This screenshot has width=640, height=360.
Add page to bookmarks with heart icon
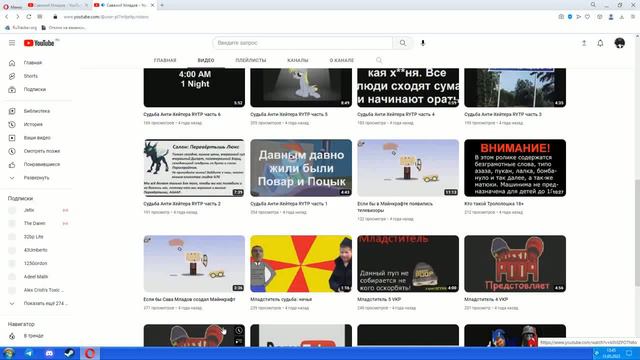587,17
